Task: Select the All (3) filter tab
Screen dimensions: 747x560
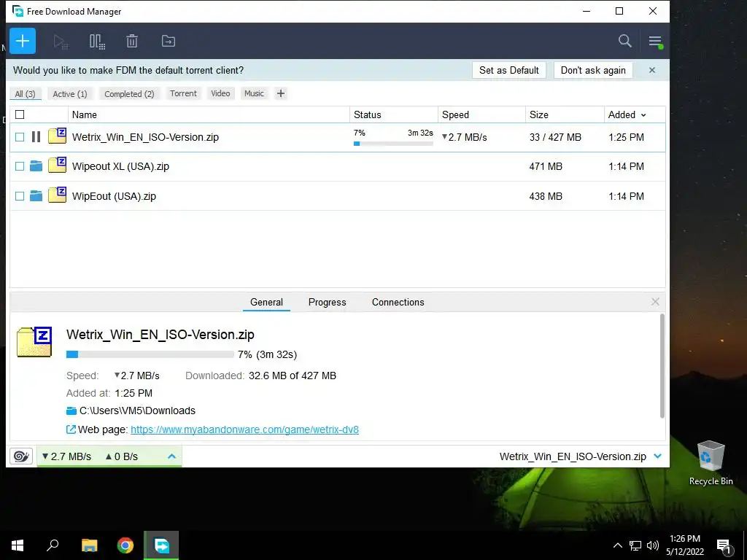Action: click(x=26, y=94)
